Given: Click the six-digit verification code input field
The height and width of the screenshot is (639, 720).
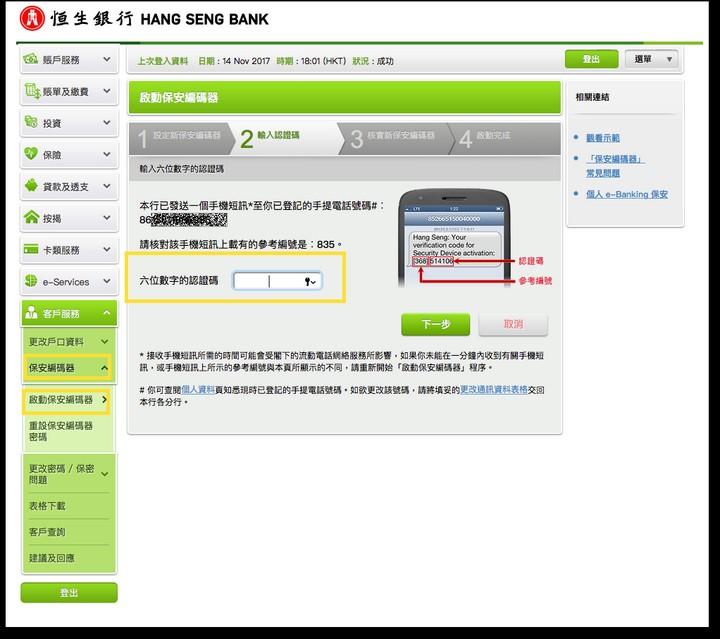Looking at the screenshot, I should (266, 282).
